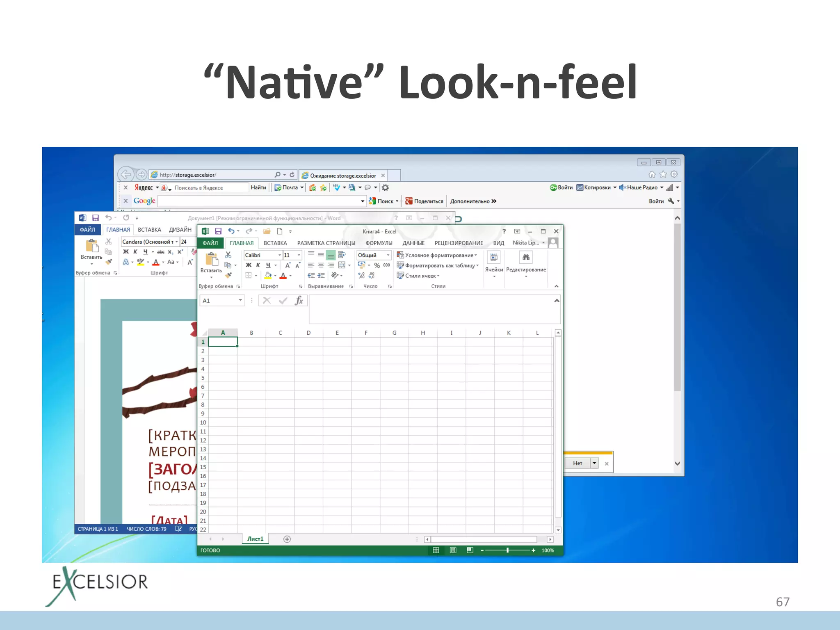Open Candara font dropdown in Word
The width and height of the screenshot is (840, 630).
[177, 242]
